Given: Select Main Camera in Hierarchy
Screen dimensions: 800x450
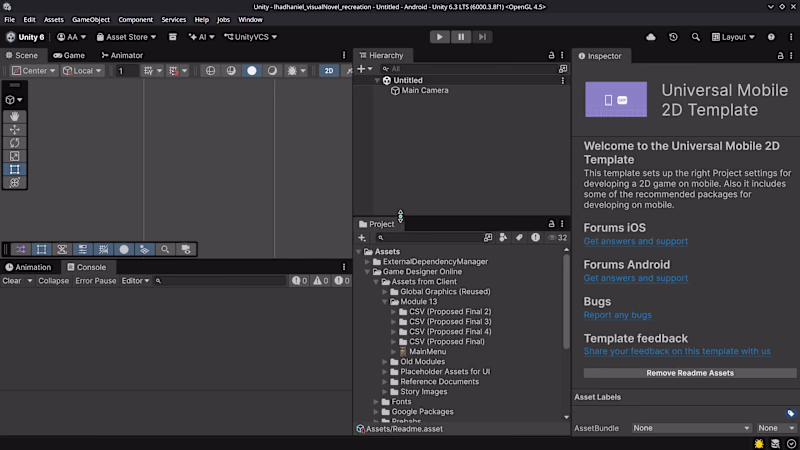Looking at the screenshot, I should point(424,90).
